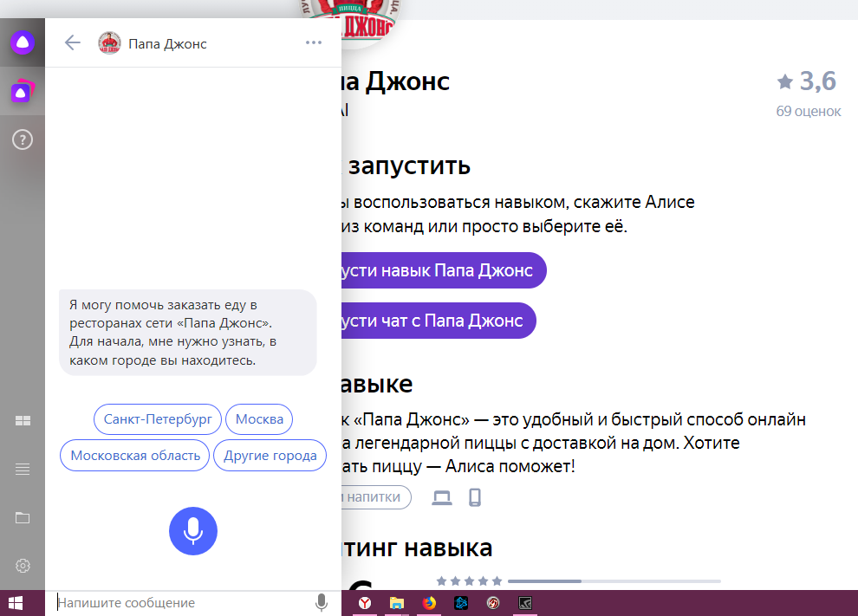This screenshot has height=616, width=858.
Task: Open the tiles grid view in the sidebar
Action: 23,420
